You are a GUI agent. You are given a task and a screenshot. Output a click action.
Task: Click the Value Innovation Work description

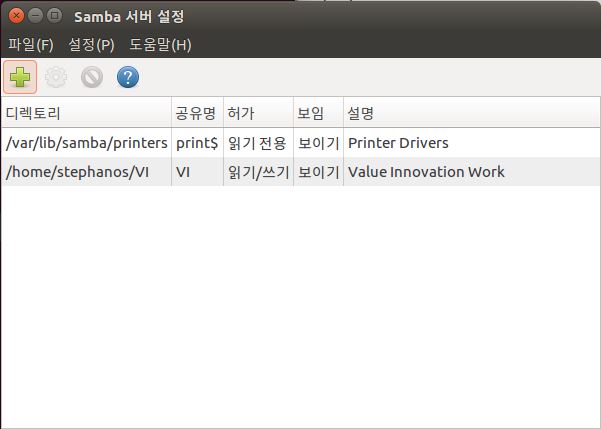pyautogui.click(x=426, y=172)
